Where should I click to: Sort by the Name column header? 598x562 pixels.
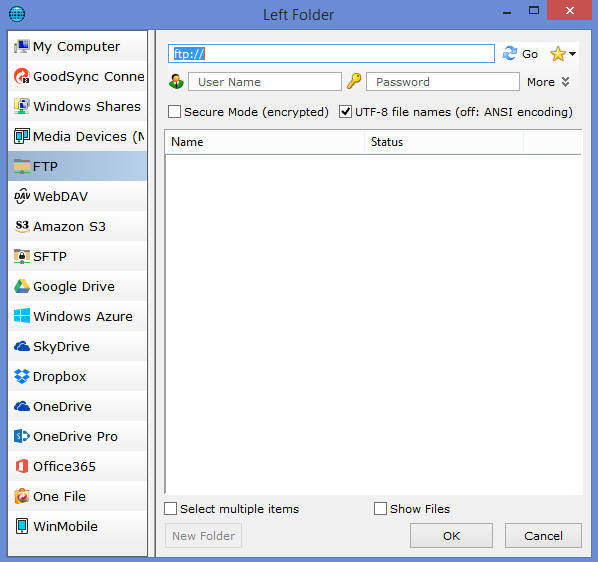coord(265,142)
